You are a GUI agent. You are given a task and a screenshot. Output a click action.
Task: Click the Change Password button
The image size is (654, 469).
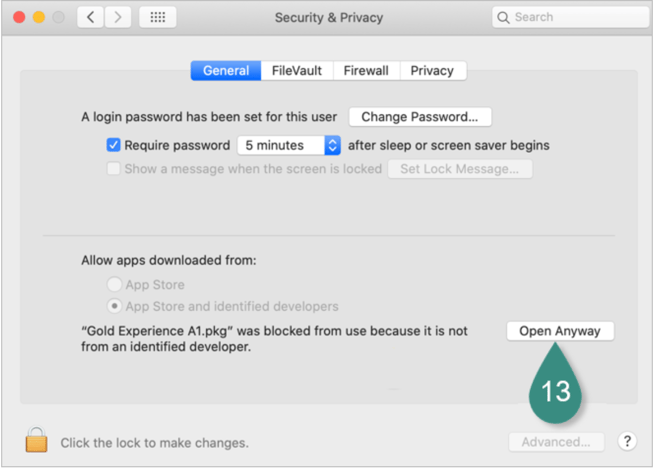pos(420,117)
